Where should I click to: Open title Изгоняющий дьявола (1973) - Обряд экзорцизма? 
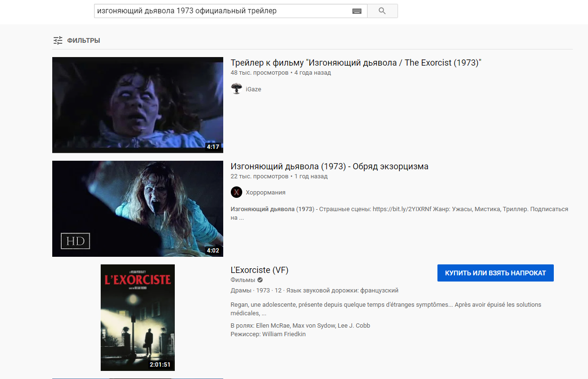(330, 166)
